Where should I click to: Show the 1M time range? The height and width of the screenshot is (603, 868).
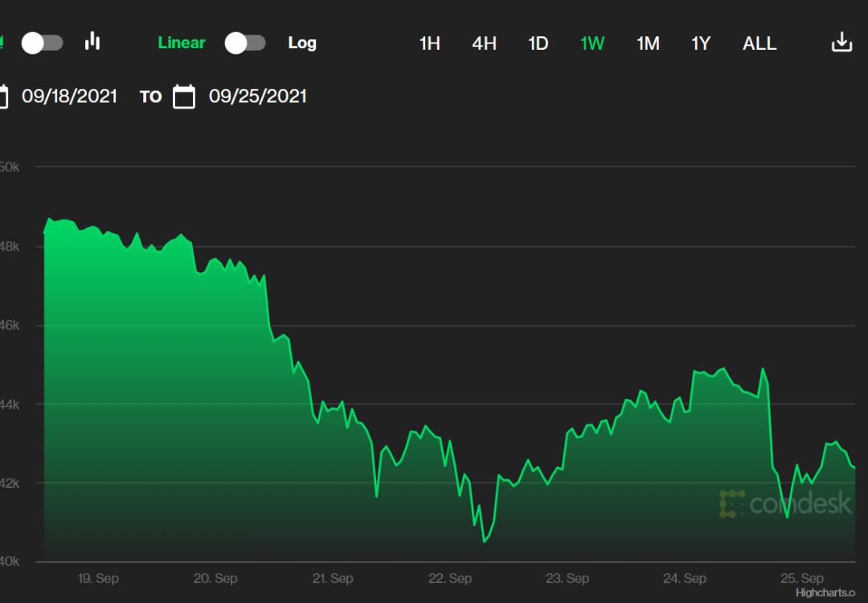[648, 43]
